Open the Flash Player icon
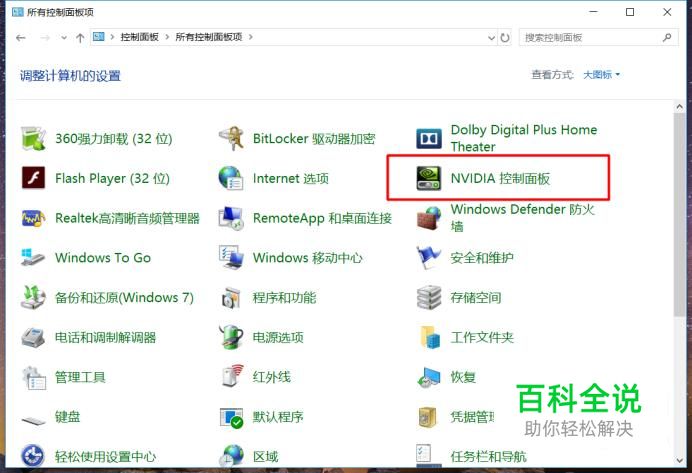The height and width of the screenshot is (473, 692). point(33,178)
